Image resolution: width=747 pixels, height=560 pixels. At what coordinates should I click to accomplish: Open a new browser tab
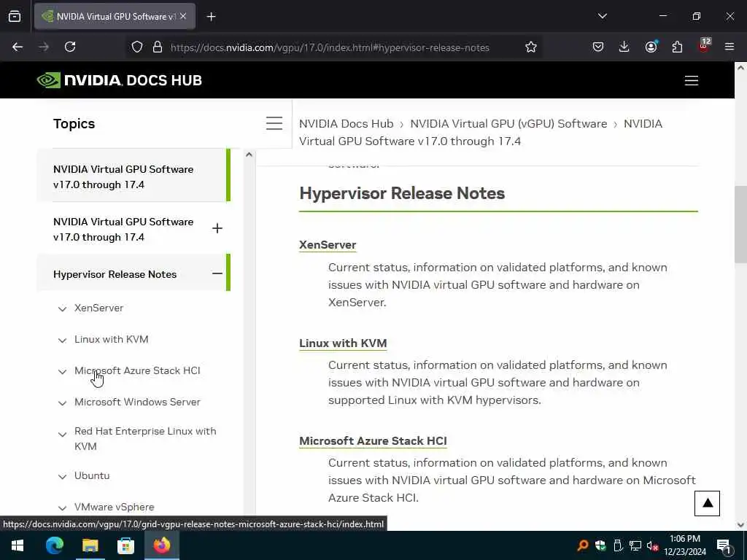click(x=212, y=17)
